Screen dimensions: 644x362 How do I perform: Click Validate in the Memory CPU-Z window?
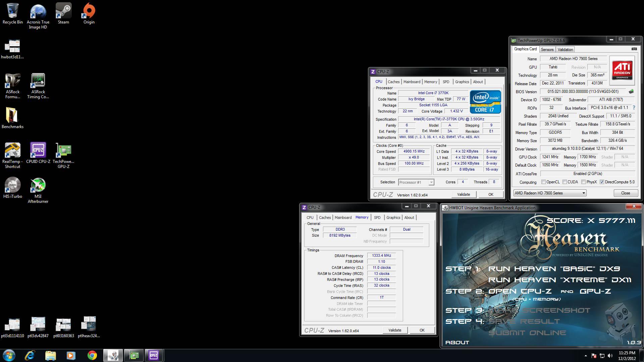395,330
